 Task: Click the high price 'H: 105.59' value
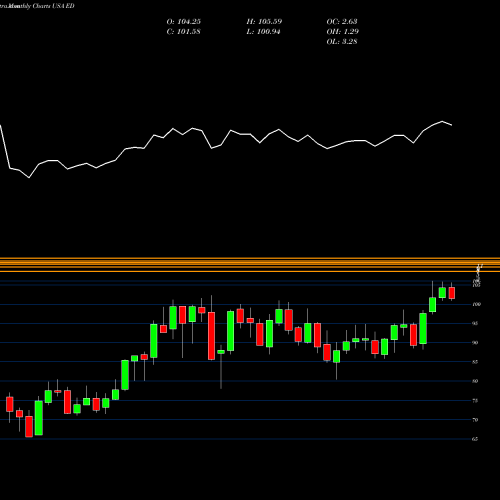[x=264, y=22]
